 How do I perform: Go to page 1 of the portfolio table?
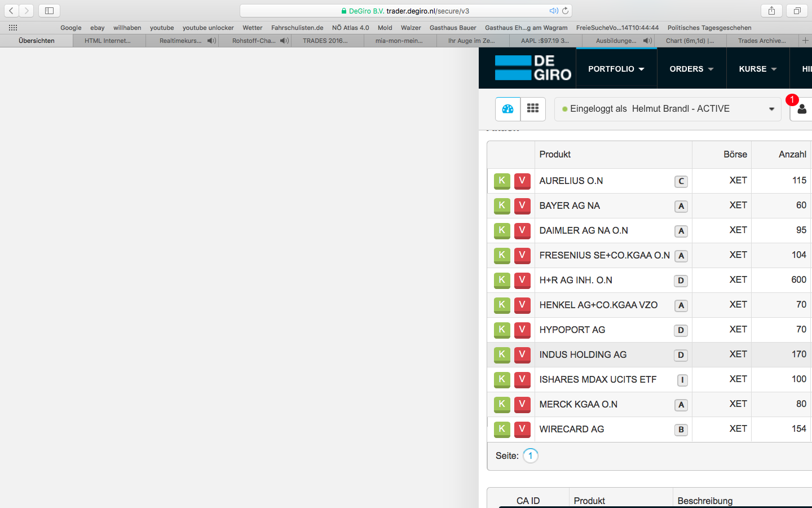pyautogui.click(x=531, y=456)
